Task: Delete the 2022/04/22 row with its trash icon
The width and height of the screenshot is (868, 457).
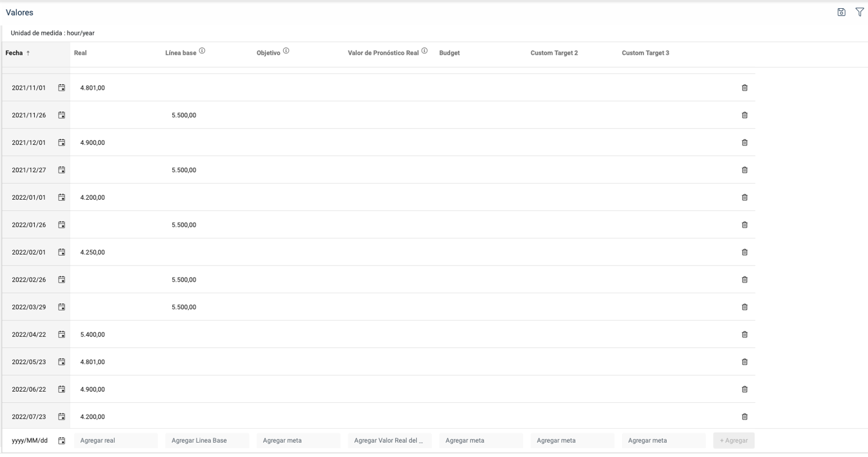Action: tap(745, 334)
